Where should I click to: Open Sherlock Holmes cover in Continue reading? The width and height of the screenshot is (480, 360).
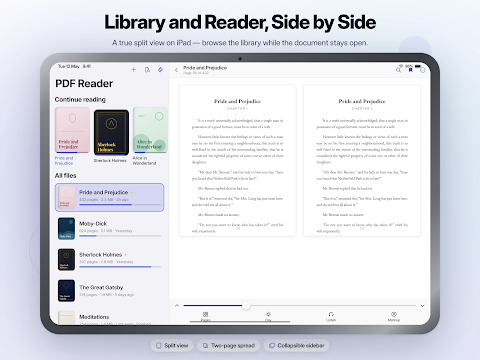111,132
